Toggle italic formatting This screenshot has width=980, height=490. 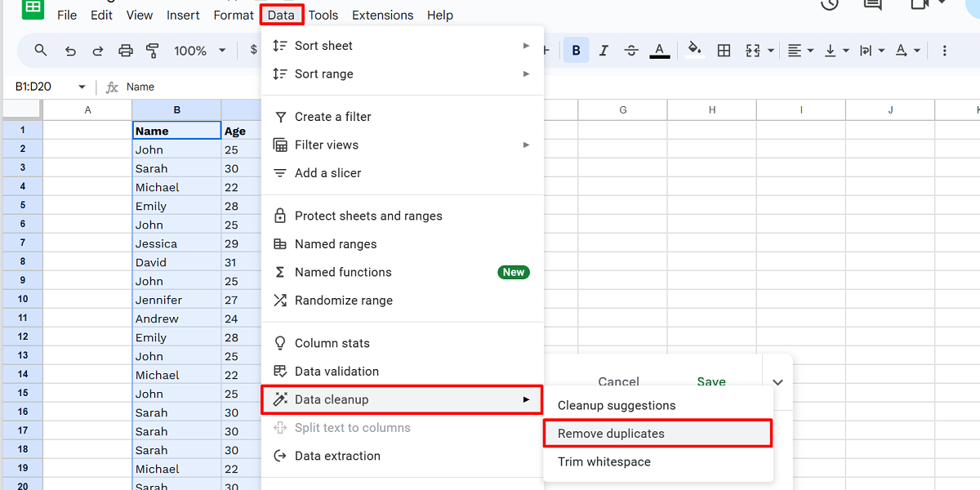tap(604, 50)
